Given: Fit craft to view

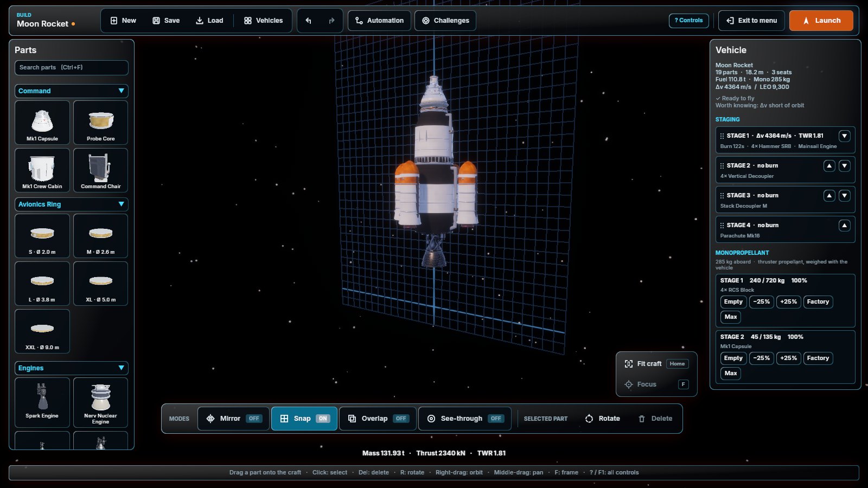Looking at the screenshot, I should [656, 364].
